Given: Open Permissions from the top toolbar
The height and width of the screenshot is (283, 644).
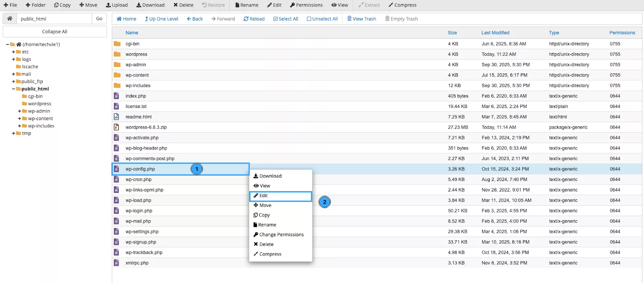Looking at the screenshot, I should (x=306, y=5).
